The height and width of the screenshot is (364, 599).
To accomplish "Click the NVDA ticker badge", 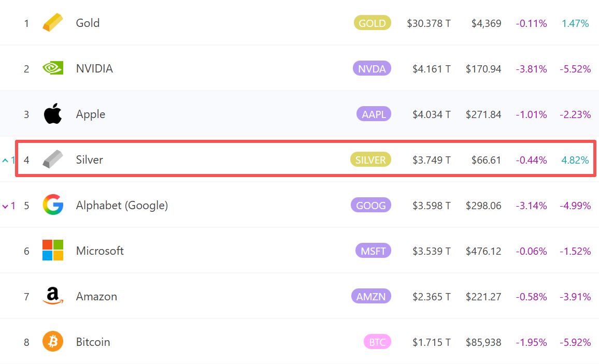I will pyautogui.click(x=372, y=68).
